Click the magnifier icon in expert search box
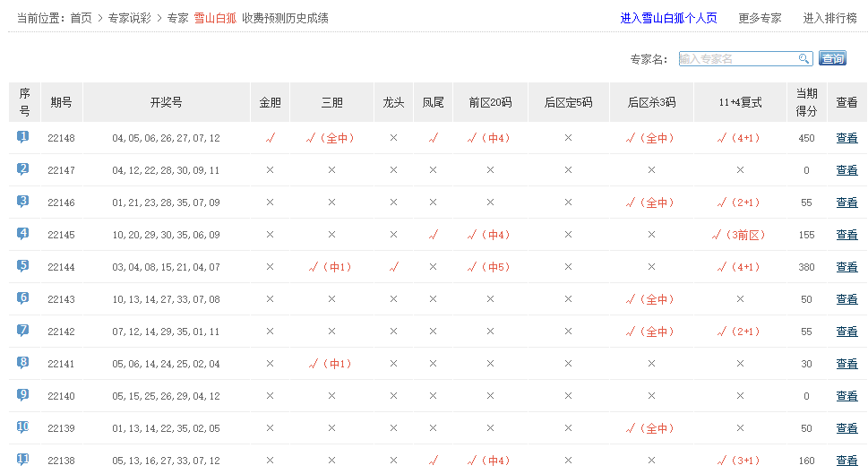Screen dimensions: 868x474 [x=804, y=59]
